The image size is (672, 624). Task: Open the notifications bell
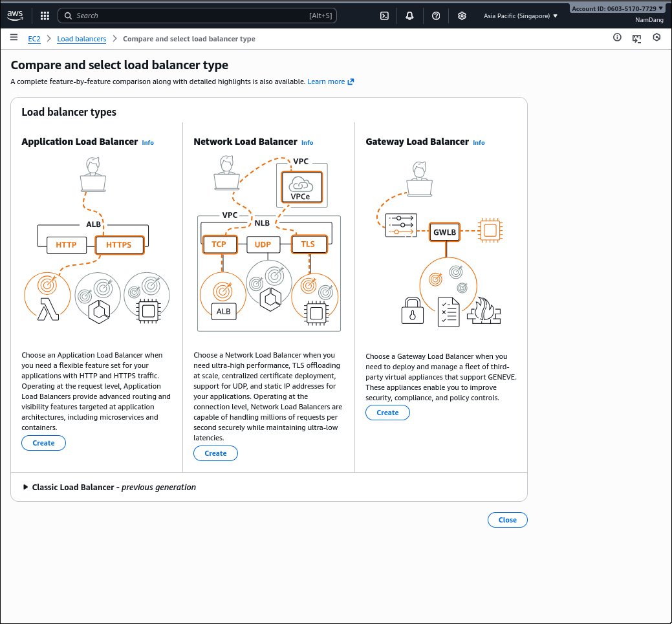[409, 16]
